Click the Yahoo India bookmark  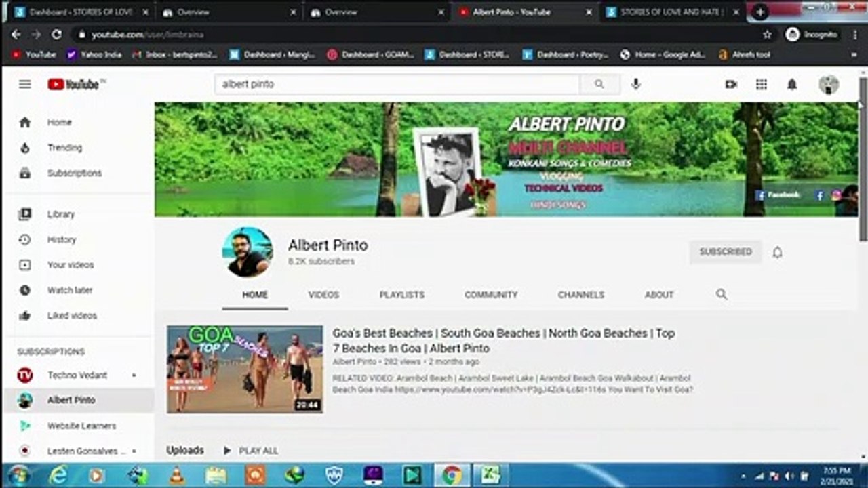click(x=94, y=55)
